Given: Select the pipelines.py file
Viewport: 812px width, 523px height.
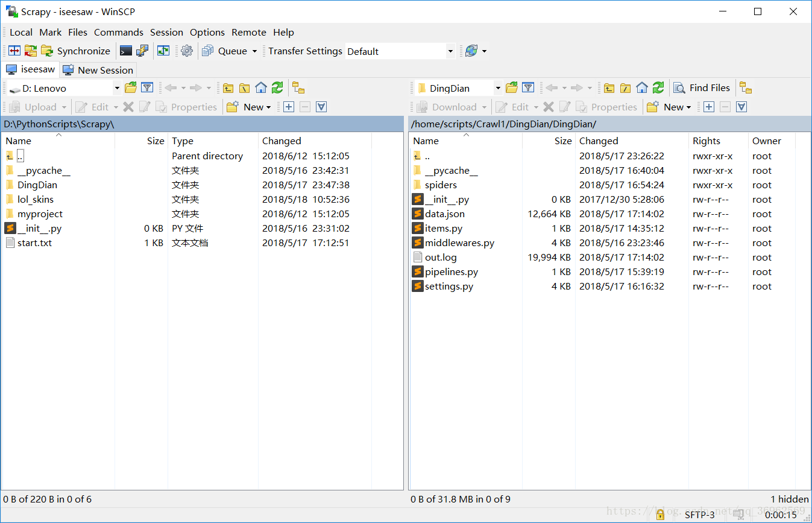Looking at the screenshot, I should point(452,272).
